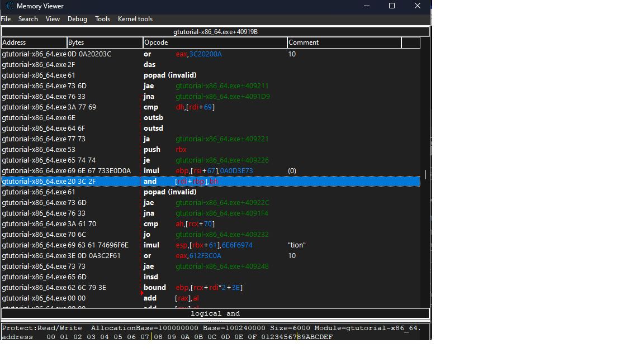Open the File menu
The width and height of the screenshot is (644, 362).
6,19
